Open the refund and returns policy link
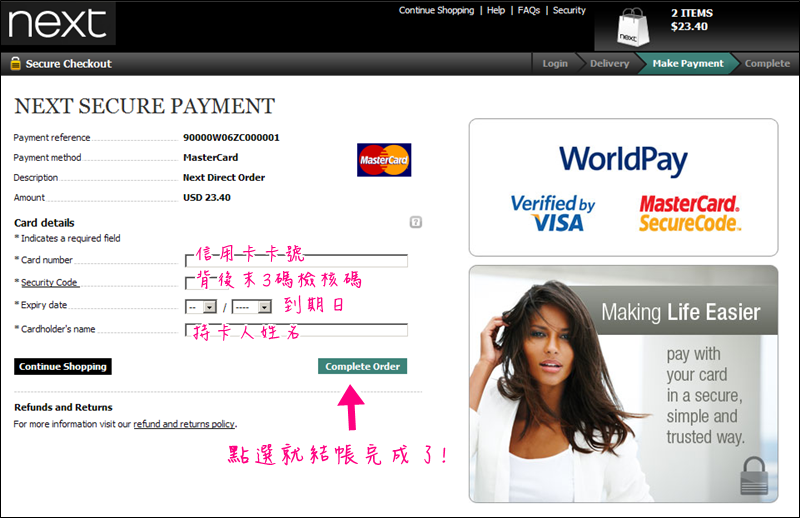800x518 pixels. [184, 424]
